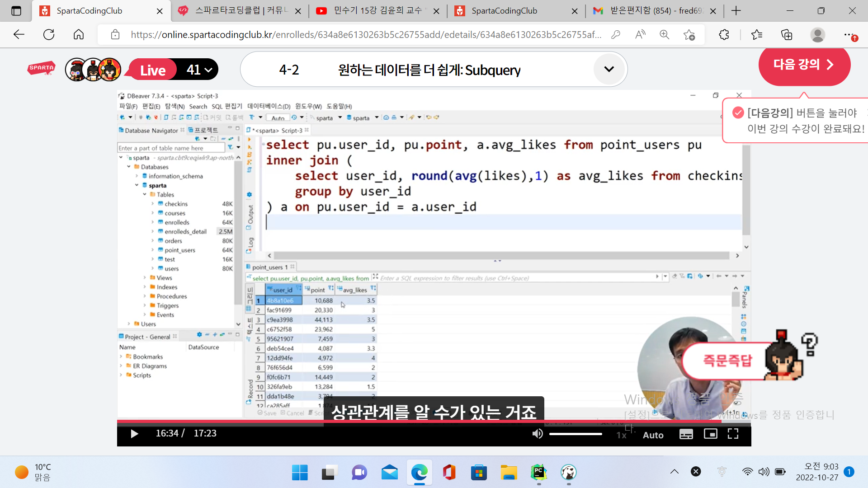Screen dimensions: 868x488
Task: Go to next lecture 다음 강의
Action: (x=804, y=65)
